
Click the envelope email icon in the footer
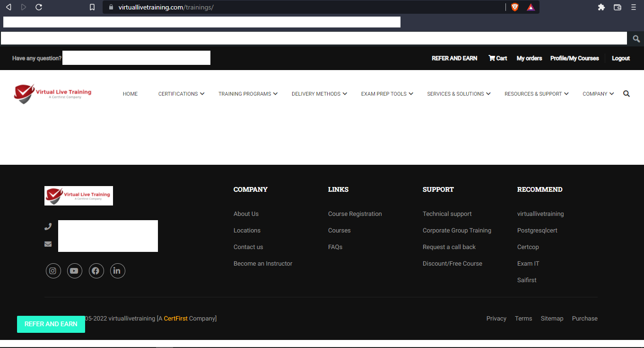coord(48,244)
